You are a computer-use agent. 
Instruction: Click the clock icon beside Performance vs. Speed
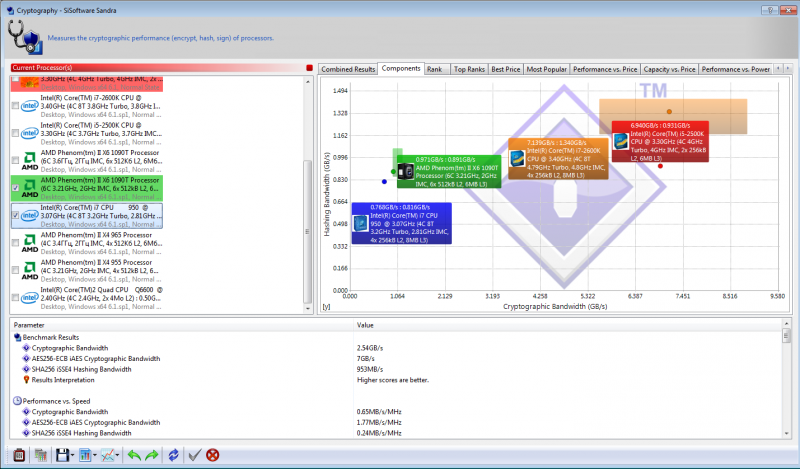(17, 401)
